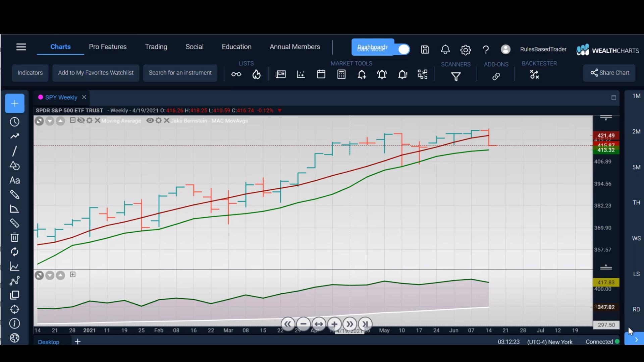Open the Backtester icon
The width and height of the screenshot is (644, 362).
pyautogui.click(x=534, y=74)
